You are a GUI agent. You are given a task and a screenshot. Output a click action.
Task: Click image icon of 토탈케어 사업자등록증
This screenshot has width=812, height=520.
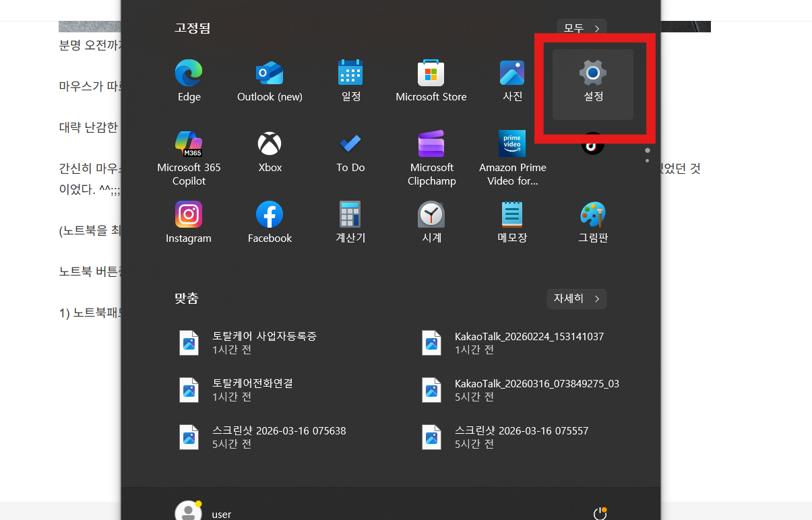[x=189, y=343]
